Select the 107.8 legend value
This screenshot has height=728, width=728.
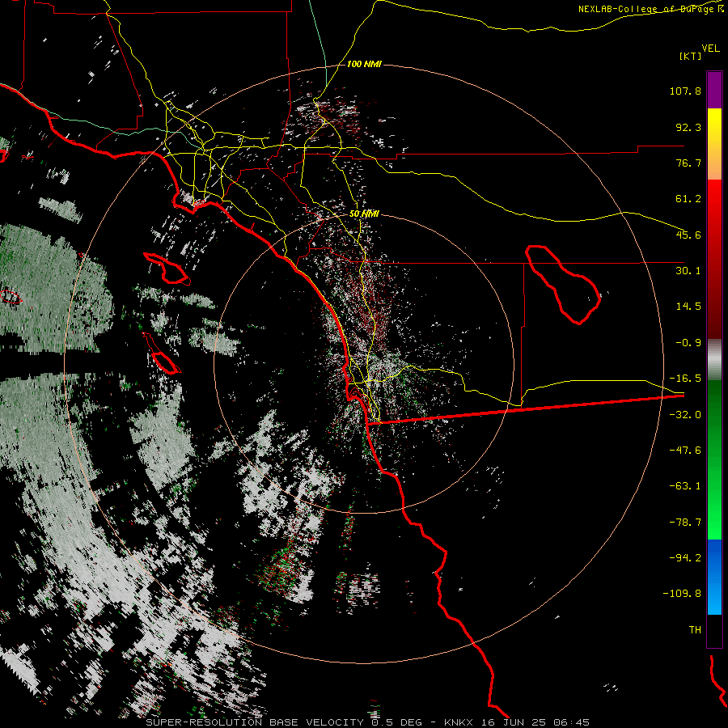pos(685,91)
